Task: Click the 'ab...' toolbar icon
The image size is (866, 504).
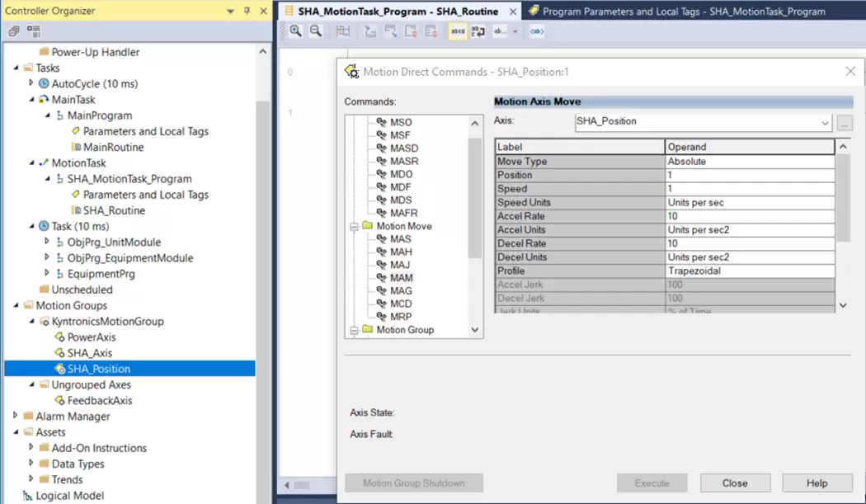Action: [x=500, y=31]
